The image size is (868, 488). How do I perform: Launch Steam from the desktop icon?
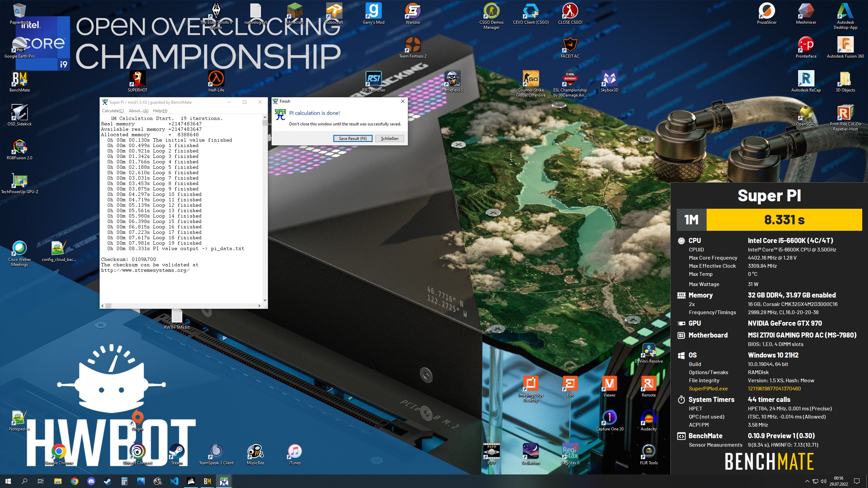177,454
